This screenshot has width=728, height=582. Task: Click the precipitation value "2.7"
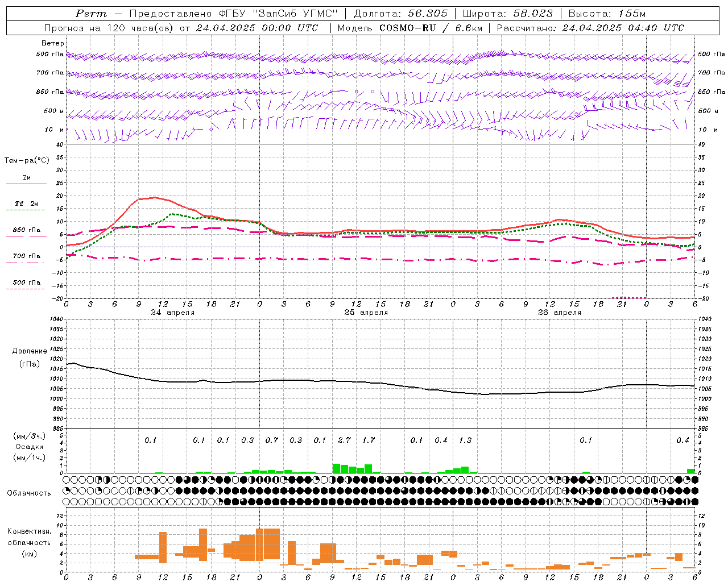point(344,440)
